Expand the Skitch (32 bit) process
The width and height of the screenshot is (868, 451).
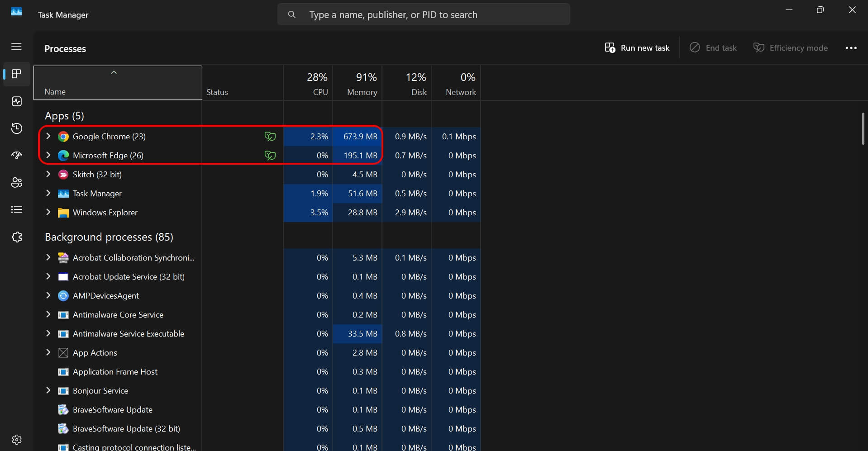coord(48,174)
